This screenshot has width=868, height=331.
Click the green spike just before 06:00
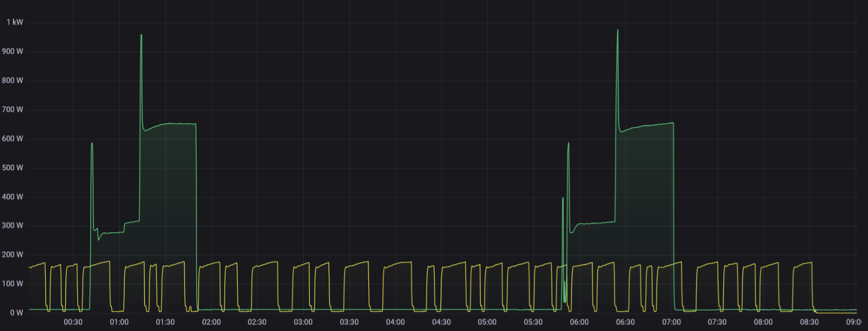pyautogui.click(x=569, y=144)
